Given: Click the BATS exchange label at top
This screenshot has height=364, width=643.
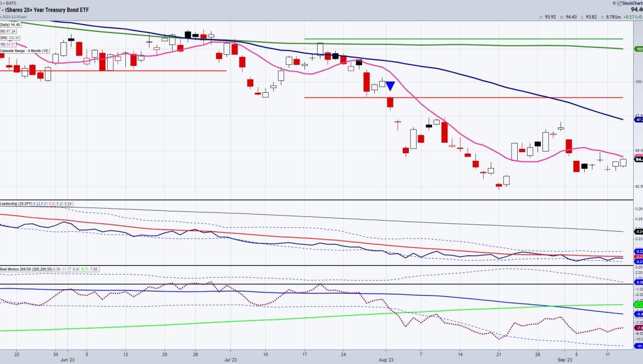Looking at the screenshot, I should pos(10,3).
